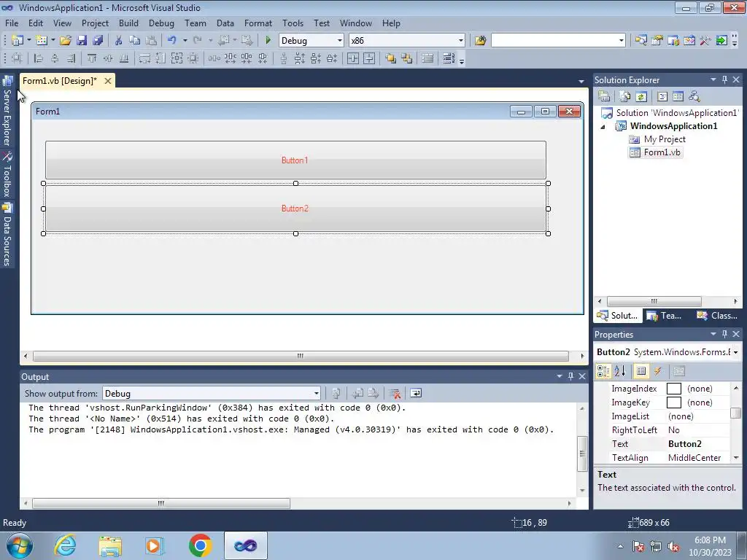Screen dimensions: 747x560
Task: Switch to the Class View tab
Action: tap(717, 316)
